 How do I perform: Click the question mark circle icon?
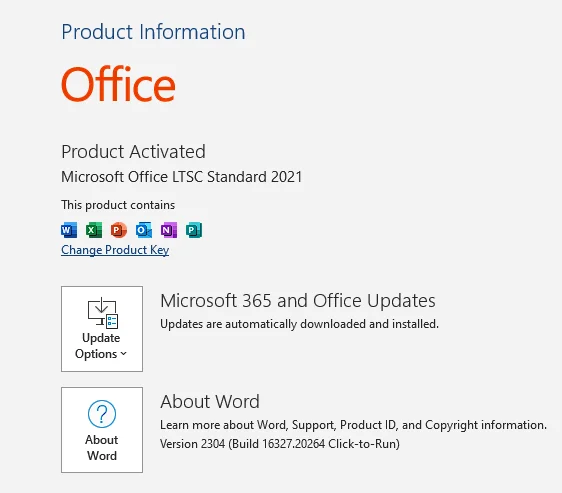coord(102,414)
